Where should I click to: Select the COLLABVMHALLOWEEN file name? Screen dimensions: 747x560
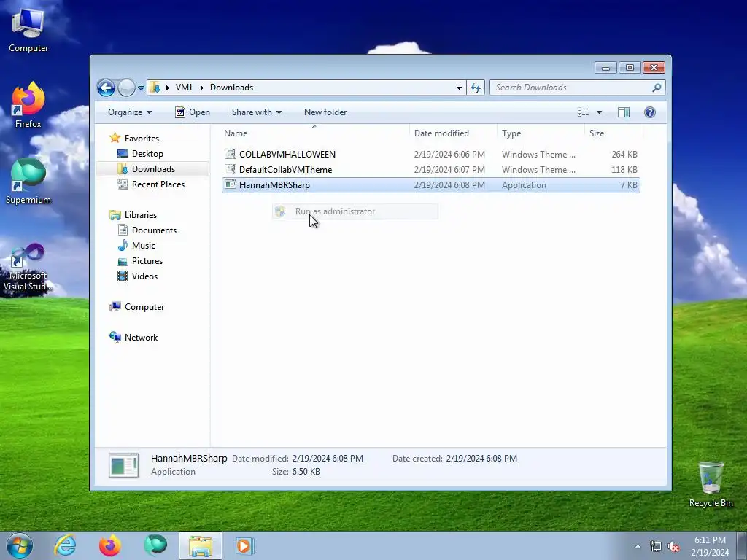(x=287, y=155)
